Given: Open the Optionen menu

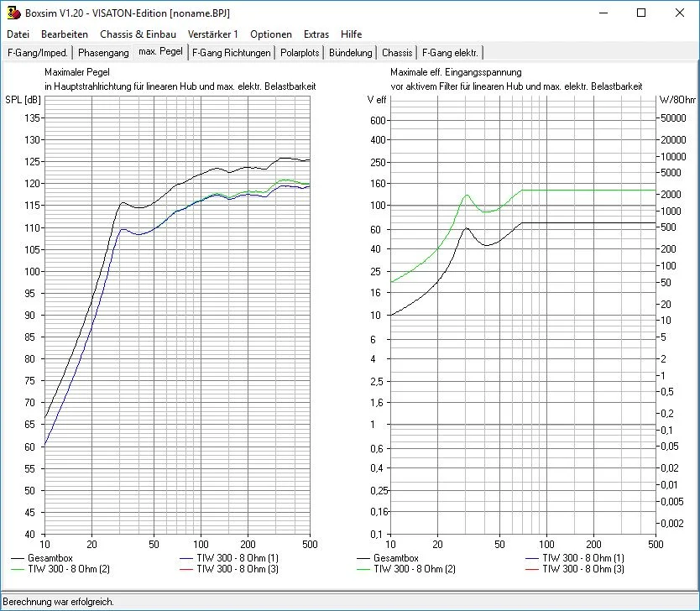Looking at the screenshot, I should (x=271, y=34).
